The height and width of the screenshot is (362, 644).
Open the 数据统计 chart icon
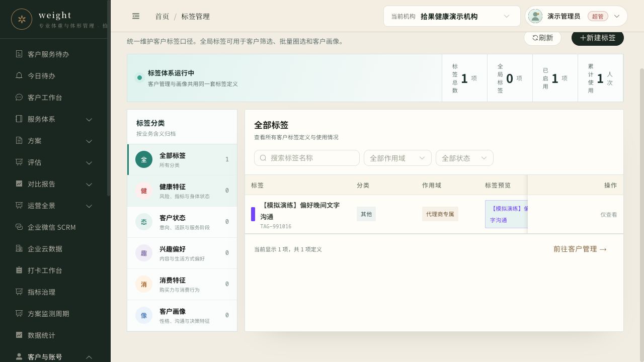19,335
